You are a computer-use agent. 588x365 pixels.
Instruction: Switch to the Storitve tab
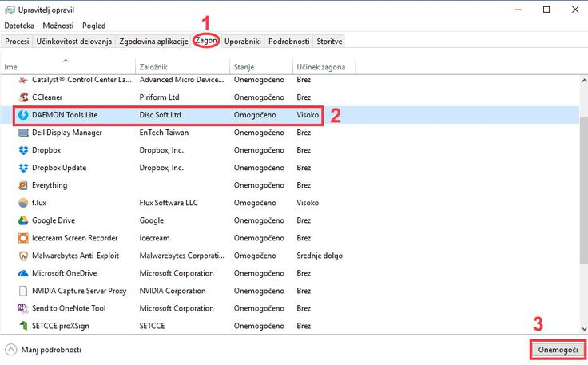tap(329, 42)
